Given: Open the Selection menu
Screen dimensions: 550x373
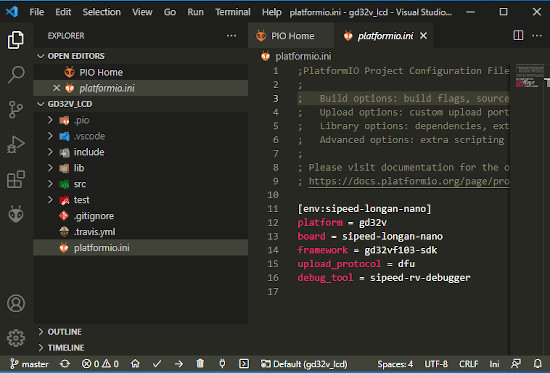Looking at the screenshot, I should click(101, 12).
